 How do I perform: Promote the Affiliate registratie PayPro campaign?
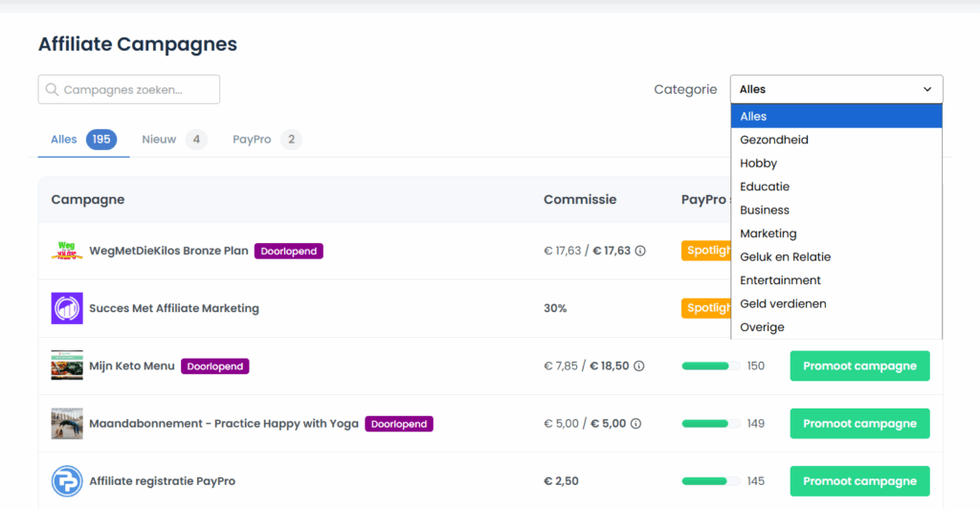pyautogui.click(x=859, y=480)
